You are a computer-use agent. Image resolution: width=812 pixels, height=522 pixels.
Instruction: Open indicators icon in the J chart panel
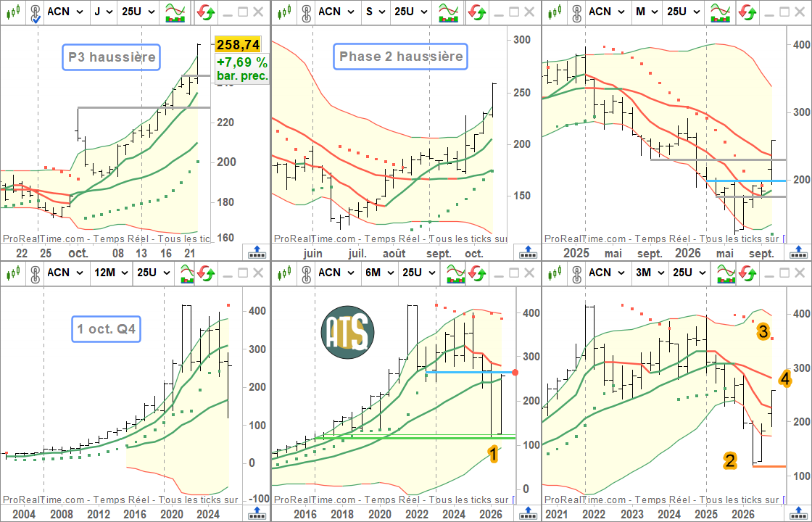[175, 12]
